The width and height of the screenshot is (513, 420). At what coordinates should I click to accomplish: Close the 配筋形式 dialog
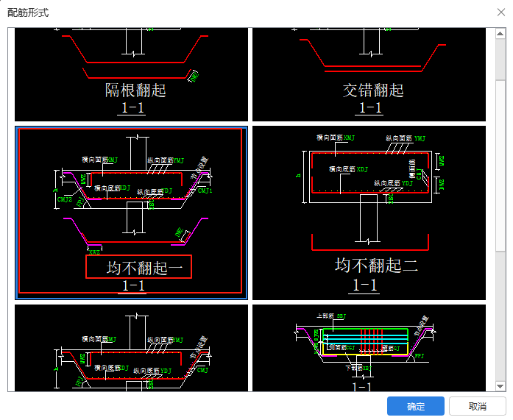501,13
